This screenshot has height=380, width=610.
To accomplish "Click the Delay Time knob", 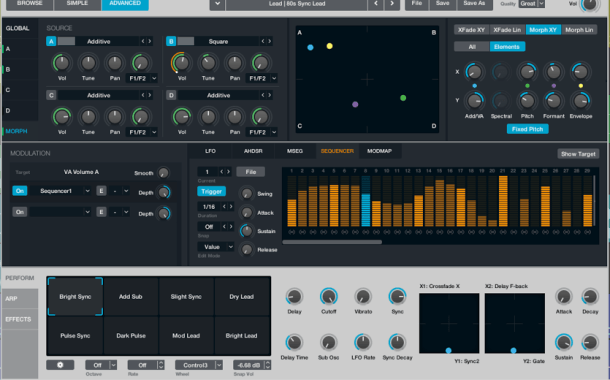I will [x=294, y=343].
